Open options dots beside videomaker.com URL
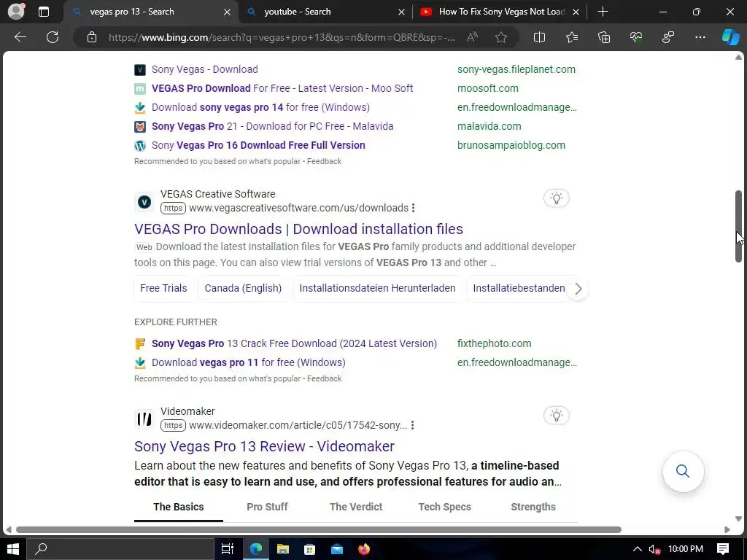 tap(413, 425)
